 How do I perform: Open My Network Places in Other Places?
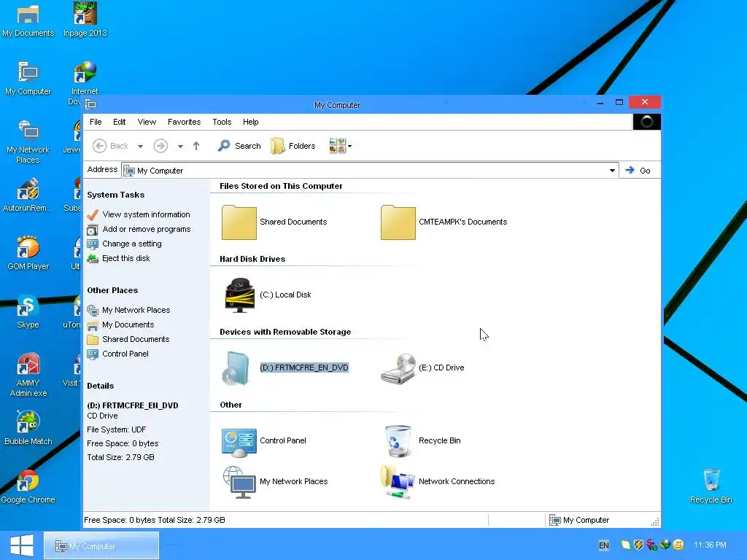(136, 311)
